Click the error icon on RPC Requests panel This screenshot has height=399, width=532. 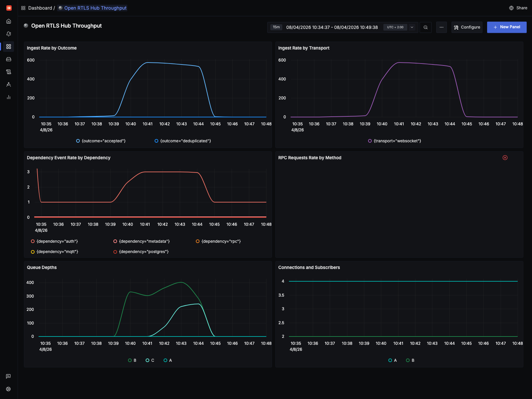(x=505, y=158)
